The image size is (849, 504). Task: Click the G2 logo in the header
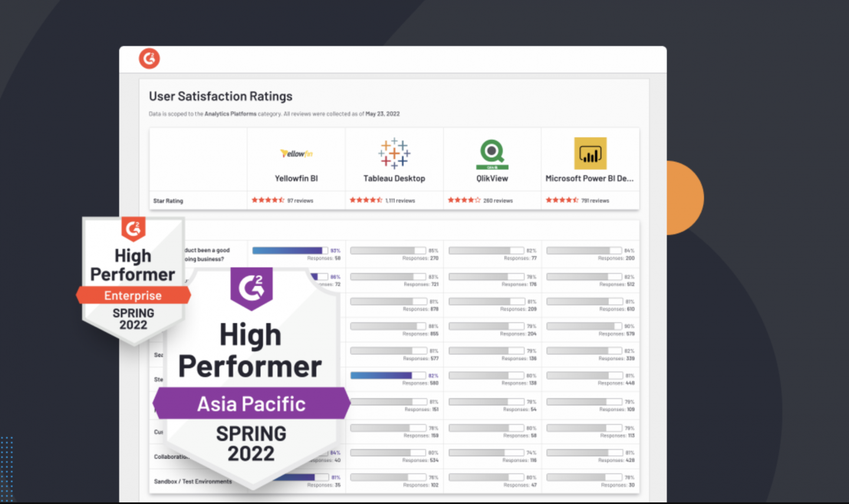pyautogui.click(x=149, y=58)
